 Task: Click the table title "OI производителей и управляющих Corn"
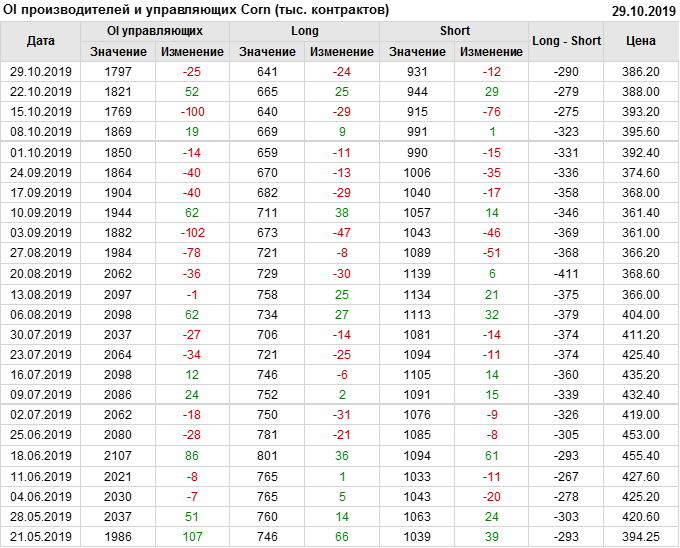coord(196,10)
